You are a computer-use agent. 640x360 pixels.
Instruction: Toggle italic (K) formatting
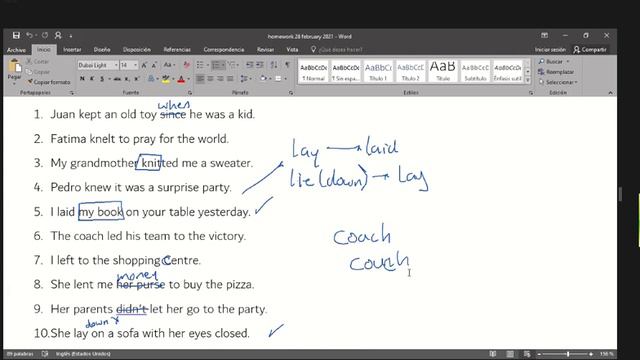point(92,78)
